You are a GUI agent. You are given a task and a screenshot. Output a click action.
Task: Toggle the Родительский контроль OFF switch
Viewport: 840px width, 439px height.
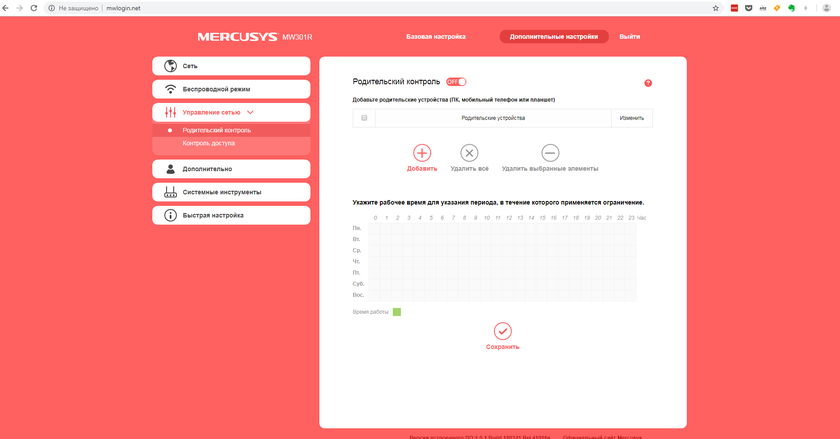tap(456, 82)
